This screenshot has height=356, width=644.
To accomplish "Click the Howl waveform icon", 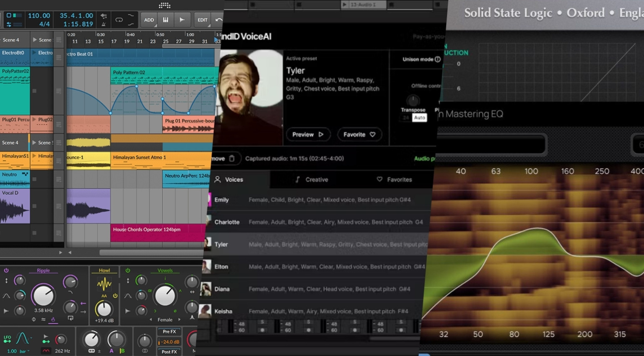I will coord(104,284).
